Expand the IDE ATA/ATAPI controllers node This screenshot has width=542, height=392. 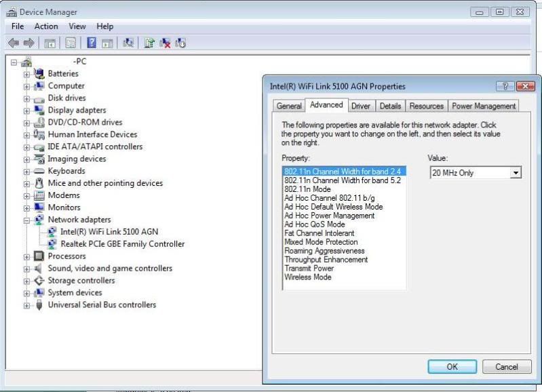26,147
